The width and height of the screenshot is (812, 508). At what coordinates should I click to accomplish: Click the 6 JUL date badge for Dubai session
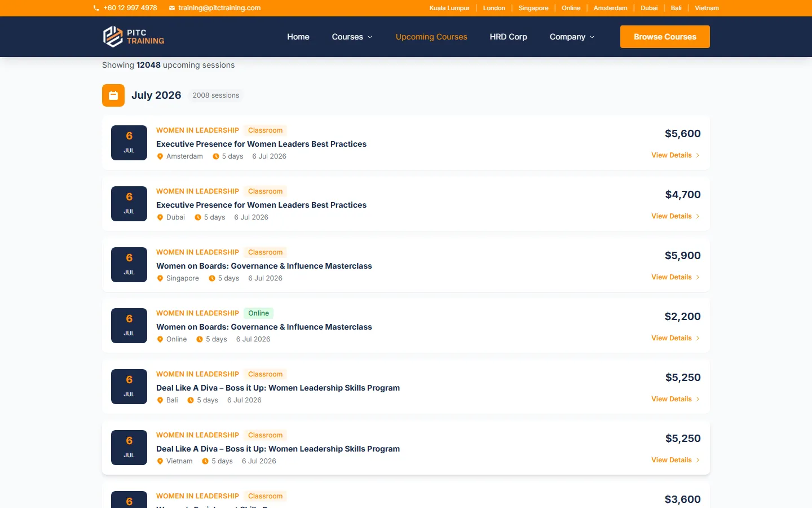pyautogui.click(x=129, y=204)
